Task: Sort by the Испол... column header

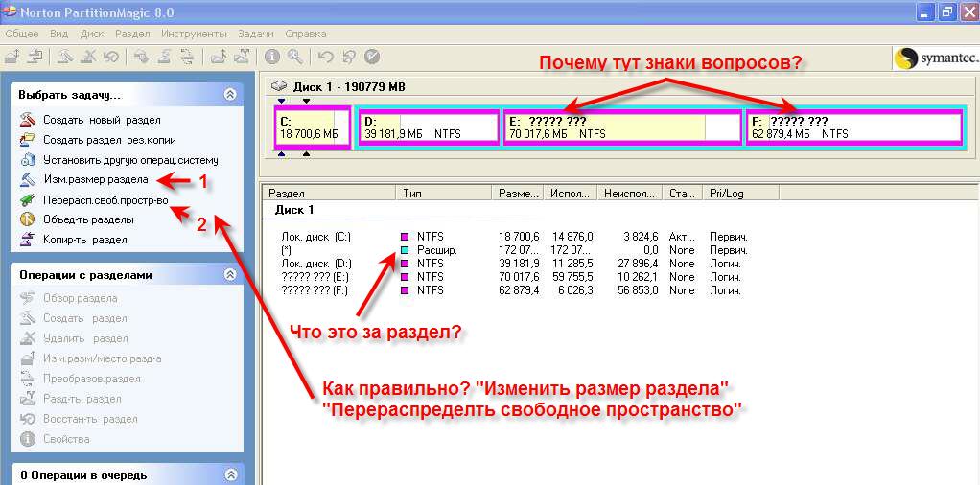Action: [x=571, y=194]
